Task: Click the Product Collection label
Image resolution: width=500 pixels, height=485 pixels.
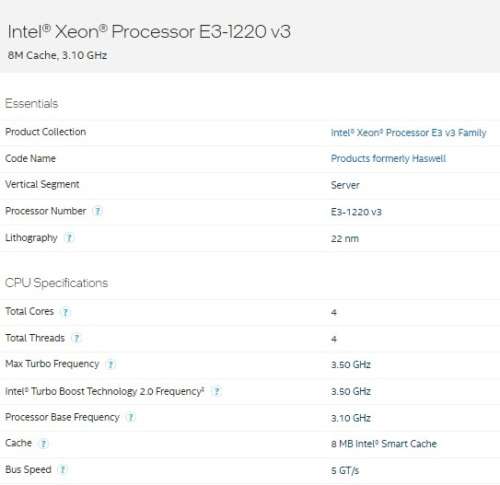Action: coord(46,132)
